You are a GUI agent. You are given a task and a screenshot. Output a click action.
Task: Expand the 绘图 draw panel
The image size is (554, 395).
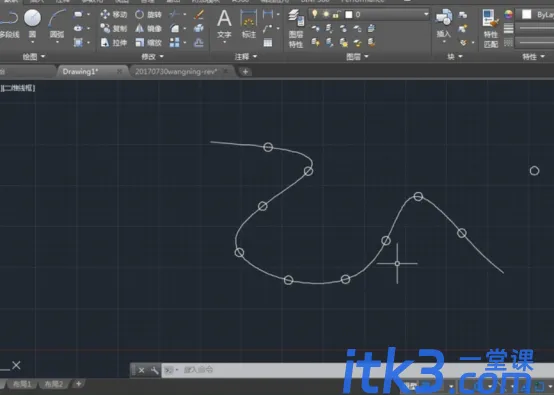click(34, 57)
